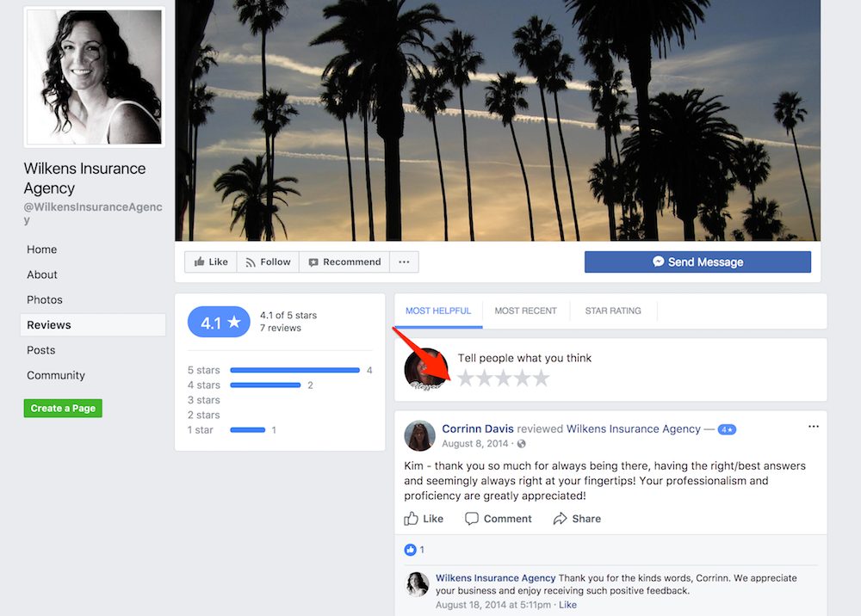Like the Wilkens Insurance Agency comment reply
This screenshot has height=616, width=861.
coord(567,605)
